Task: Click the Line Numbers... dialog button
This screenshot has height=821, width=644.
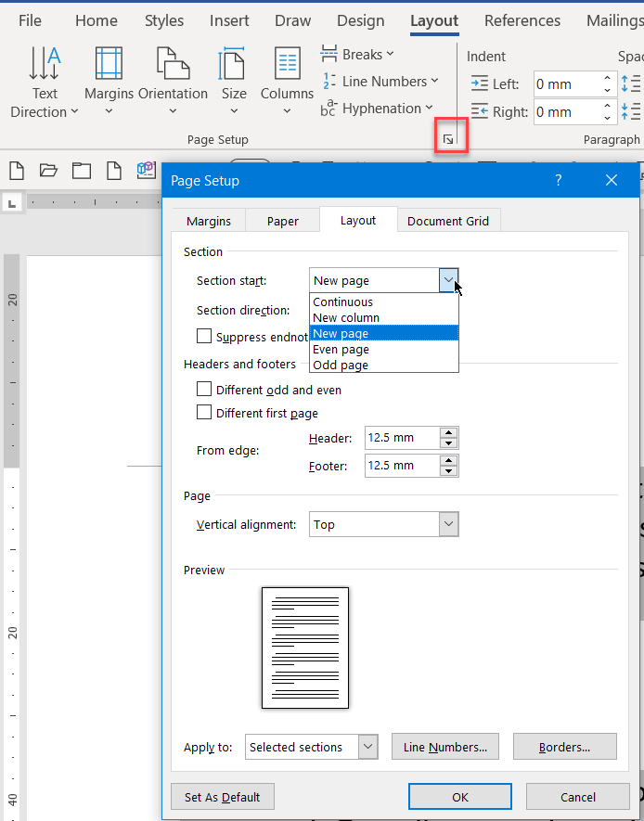Action: click(445, 747)
